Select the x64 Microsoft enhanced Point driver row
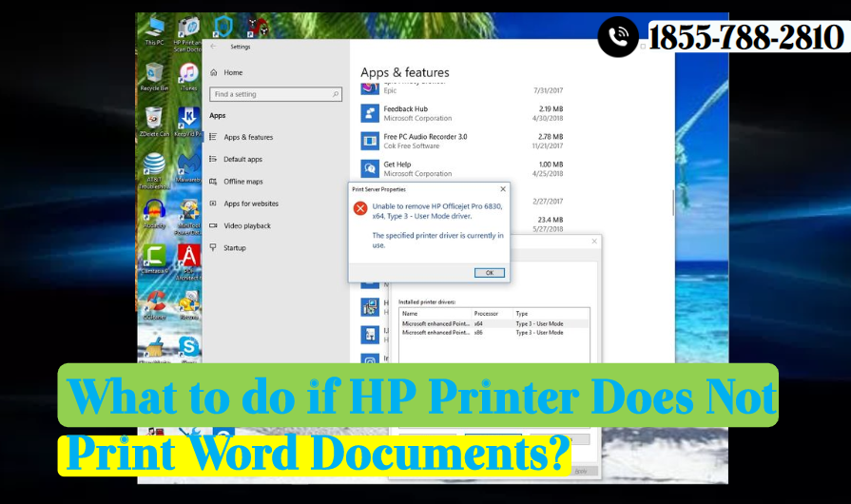Screen dimensions: 851x504 493,324
